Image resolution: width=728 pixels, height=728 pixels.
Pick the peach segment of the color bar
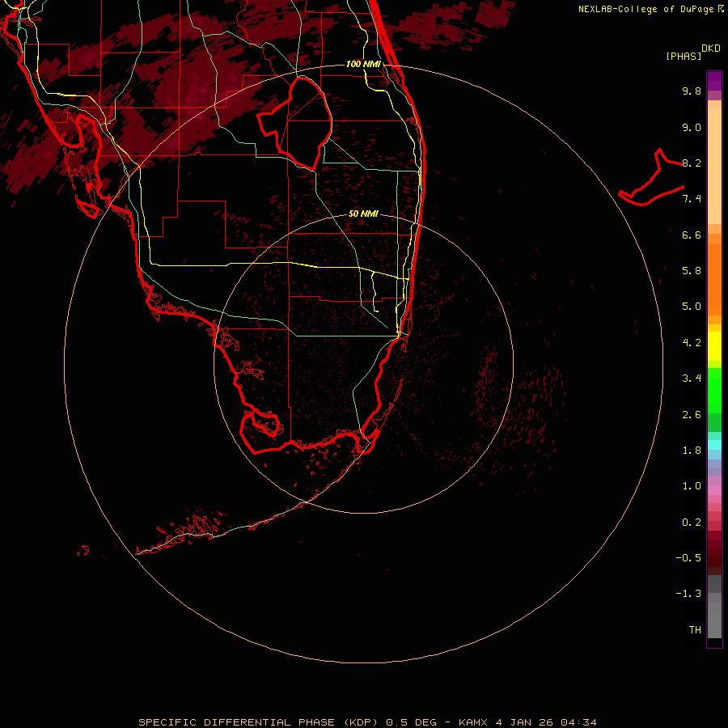(714, 166)
